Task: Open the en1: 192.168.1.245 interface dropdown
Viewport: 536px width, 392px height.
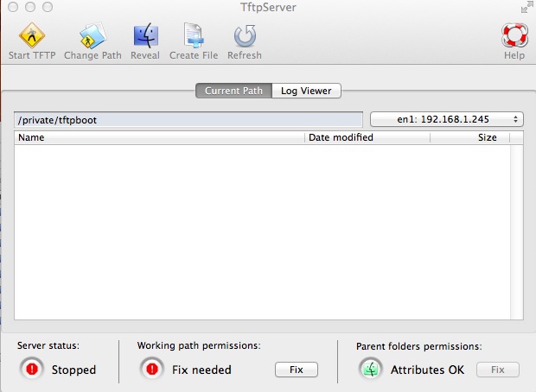Action: click(447, 119)
